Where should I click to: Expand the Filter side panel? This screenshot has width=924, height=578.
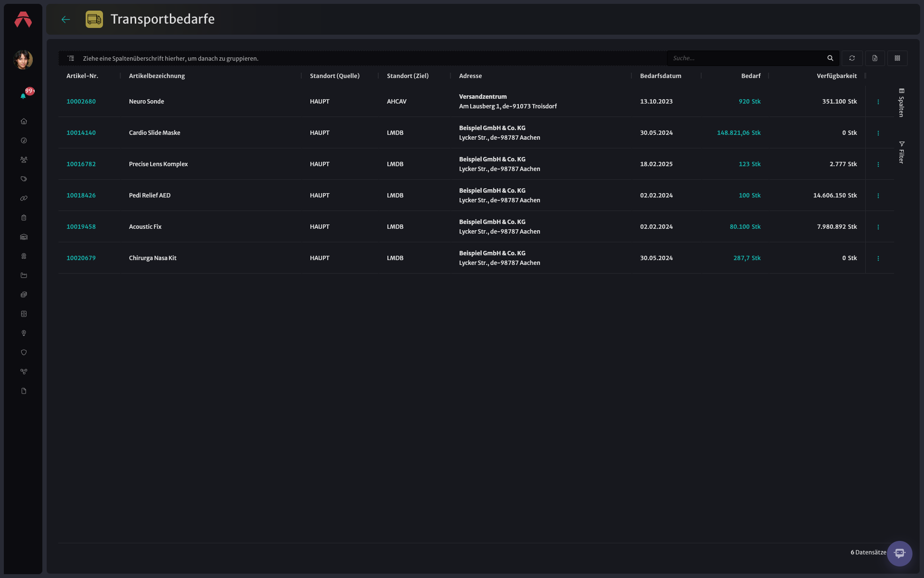click(x=901, y=152)
